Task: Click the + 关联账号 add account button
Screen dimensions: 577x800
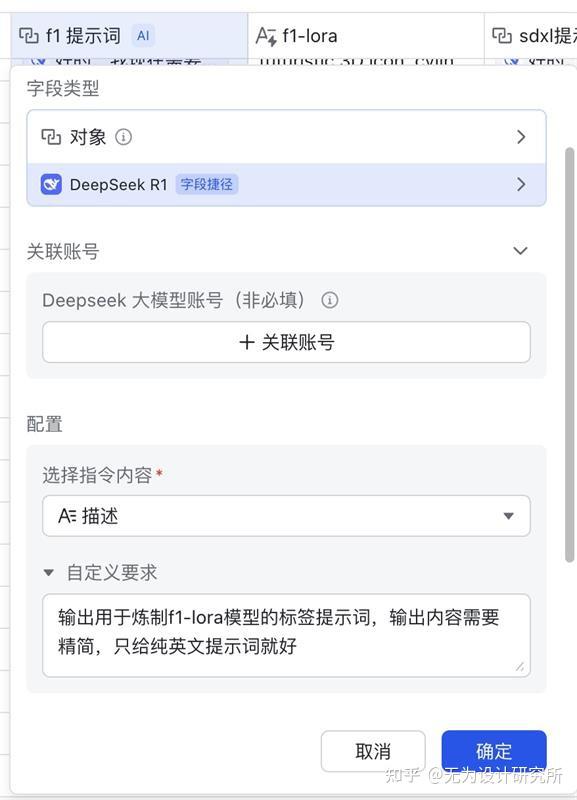Action: pos(286,341)
